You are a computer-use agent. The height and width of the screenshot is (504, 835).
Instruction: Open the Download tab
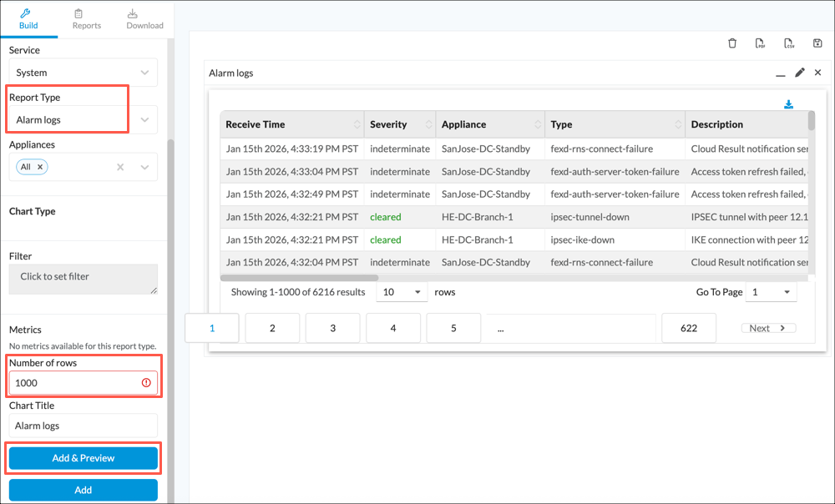pyautogui.click(x=144, y=18)
